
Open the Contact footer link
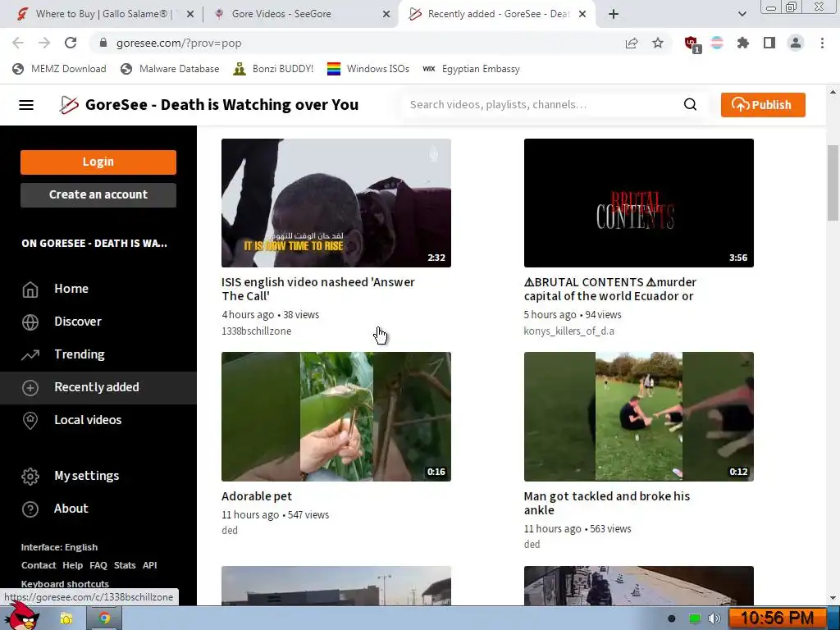tap(39, 566)
